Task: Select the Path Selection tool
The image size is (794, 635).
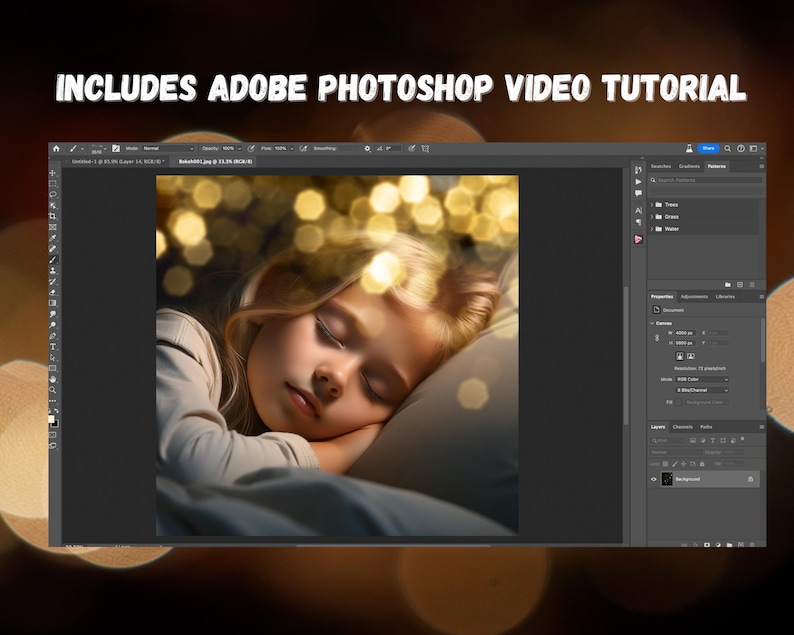Action: pyautogui.click(x=53, y=358)
